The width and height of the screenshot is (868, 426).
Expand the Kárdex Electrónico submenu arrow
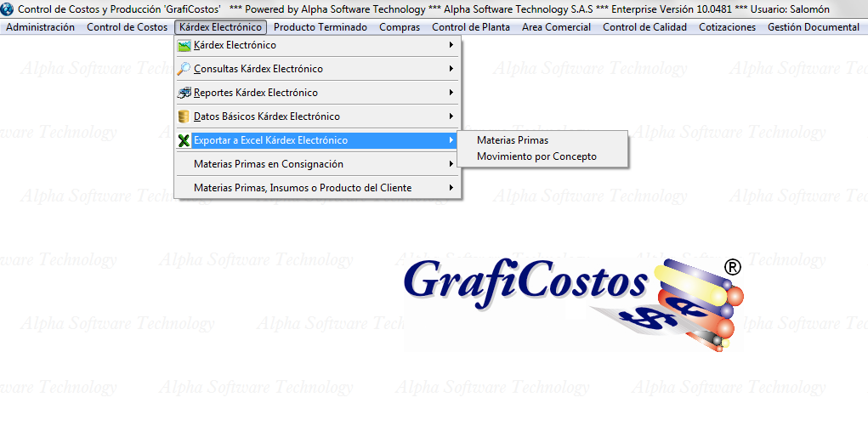(x=451, y=45)
